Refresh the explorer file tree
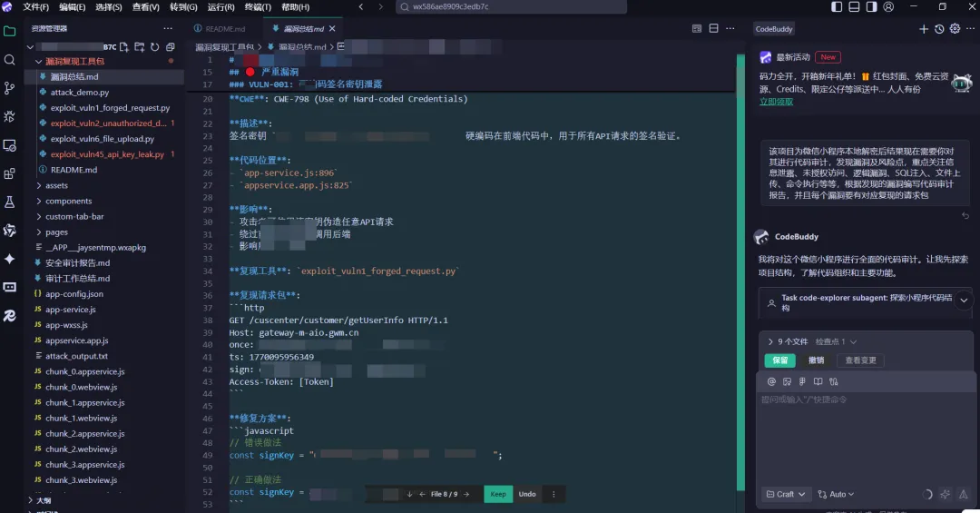This screenshot has height=513, width=980. pyautogui.click(x=154, y=47)
